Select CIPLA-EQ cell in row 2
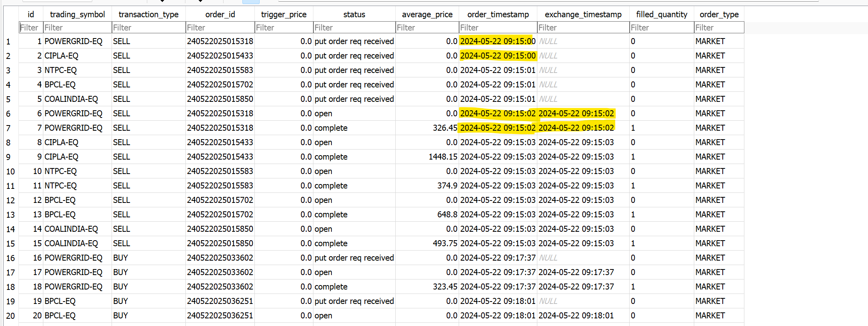The width and height of the screenshot is (868, 326). 77,56
